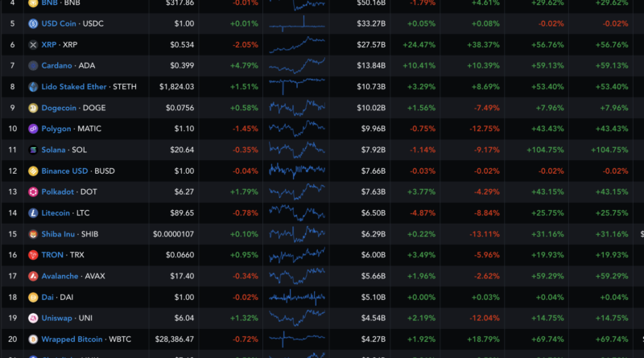Open the Avalanche coin link
644x358 pixels.
[60, 276]
